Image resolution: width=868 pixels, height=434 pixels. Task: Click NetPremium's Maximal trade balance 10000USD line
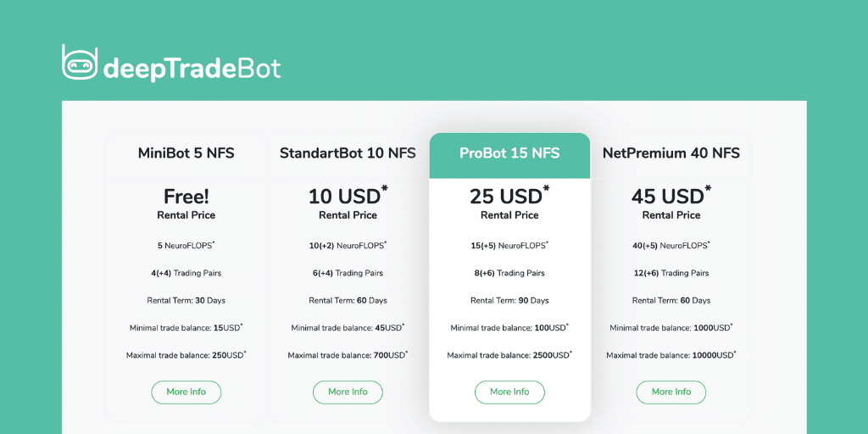[x=671, y=355]
